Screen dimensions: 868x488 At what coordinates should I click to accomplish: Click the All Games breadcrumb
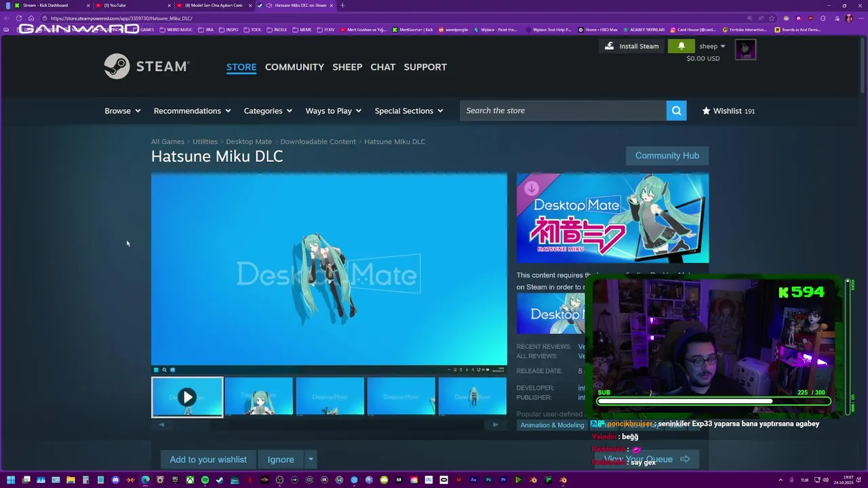click(x=167, y=142)
